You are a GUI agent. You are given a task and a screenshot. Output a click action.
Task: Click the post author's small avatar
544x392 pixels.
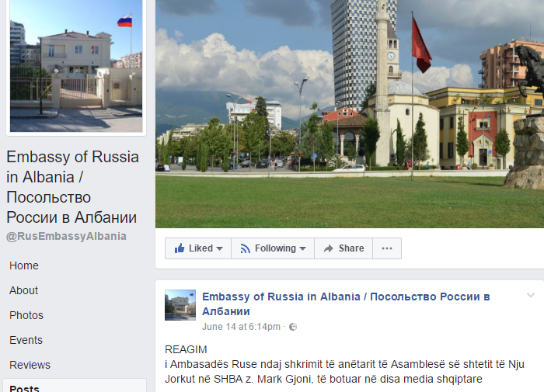[180, 305]
